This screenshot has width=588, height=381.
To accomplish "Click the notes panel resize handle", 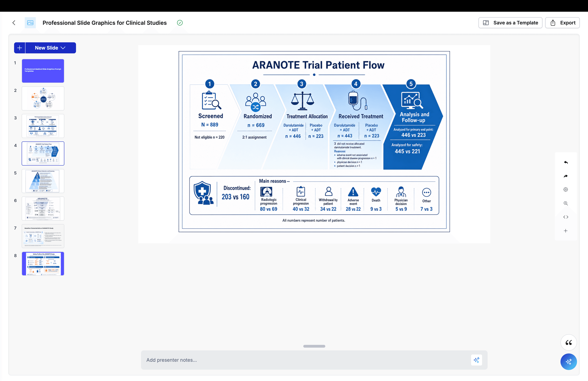I will (314, 346).
